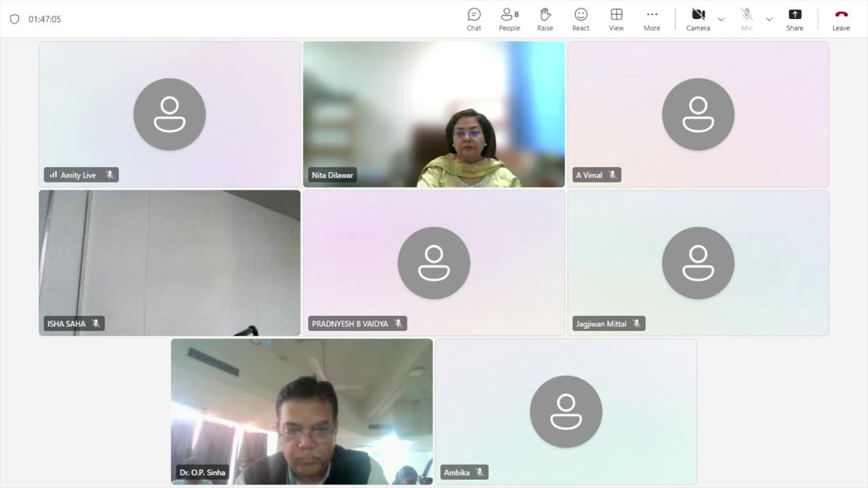This screenshot has height=488, width=868.
Task: Click the ISHA SAHA name label
Action: tap(66, 324)
